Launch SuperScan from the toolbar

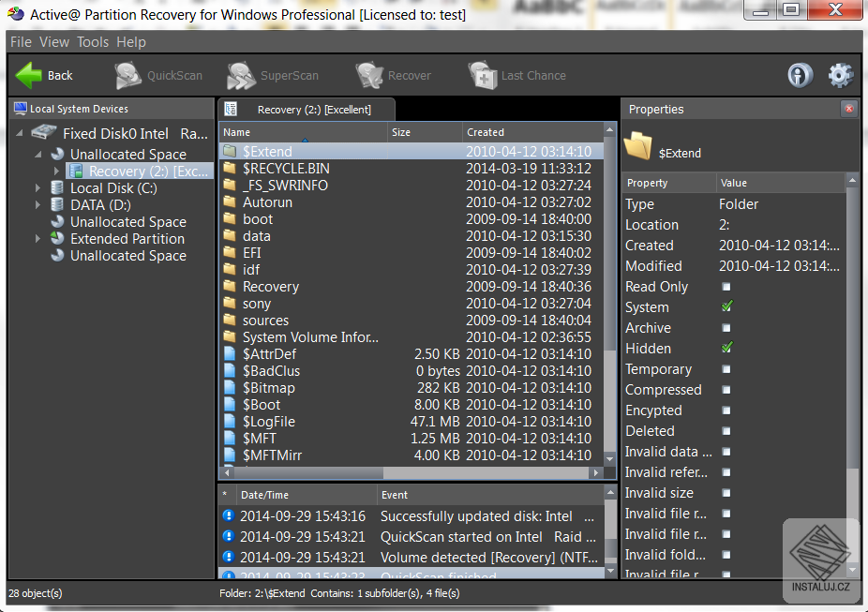click(x=273, y=76)
